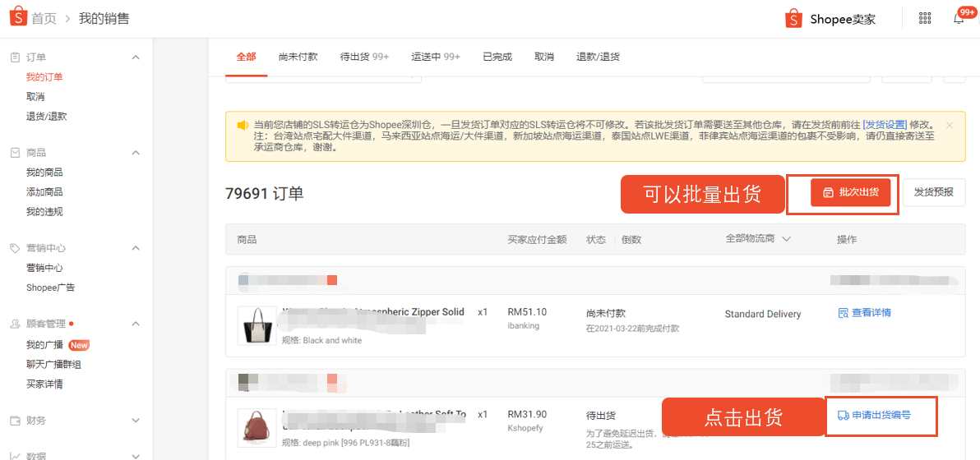Open notifications bell with 99+ badge
This screenshot has width=980, height=460.
point(958,19)
